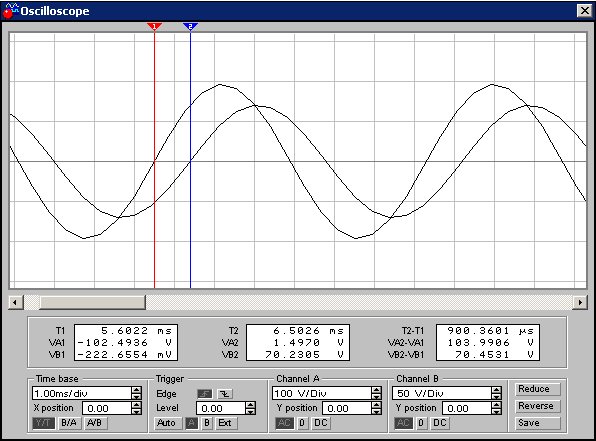Close the Oscilloscope window

click(x=584, y=11)
